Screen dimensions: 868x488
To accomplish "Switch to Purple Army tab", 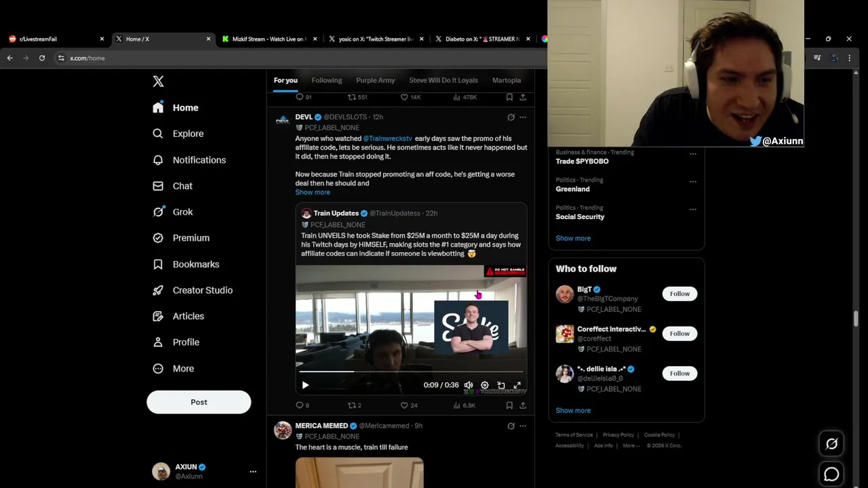I will tap(375, 80).
